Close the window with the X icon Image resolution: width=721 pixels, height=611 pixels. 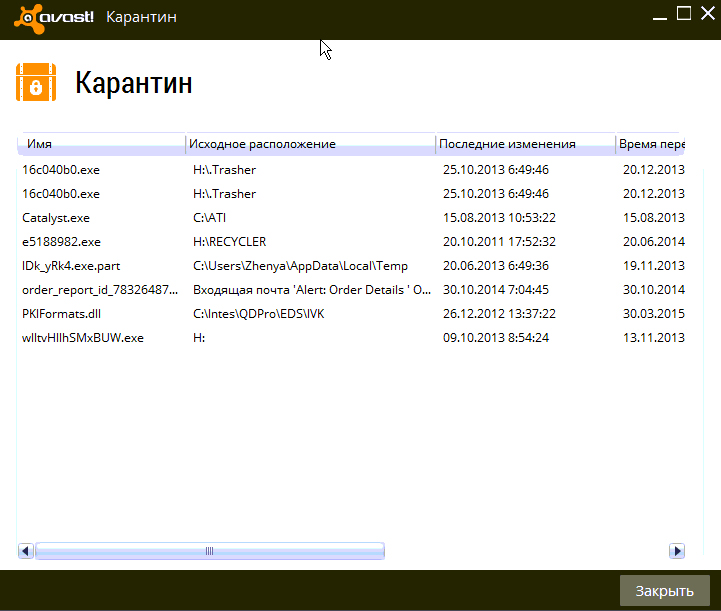tap(708, 13)
